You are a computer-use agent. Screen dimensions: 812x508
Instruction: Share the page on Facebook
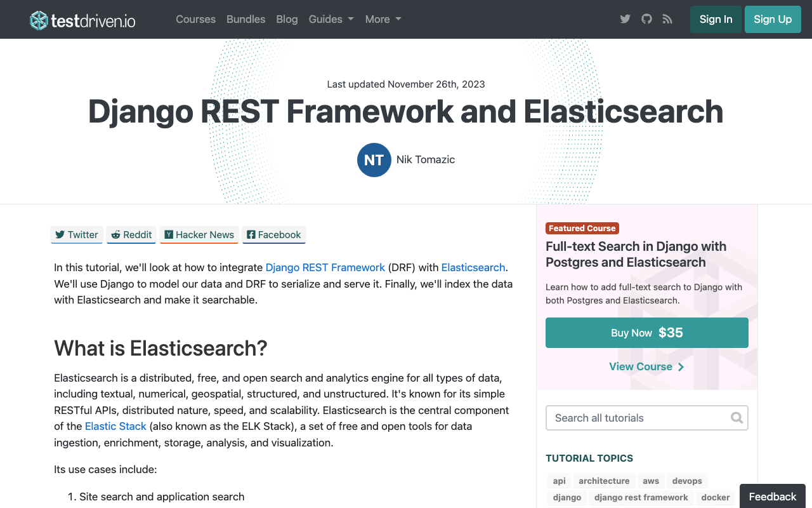273,234
